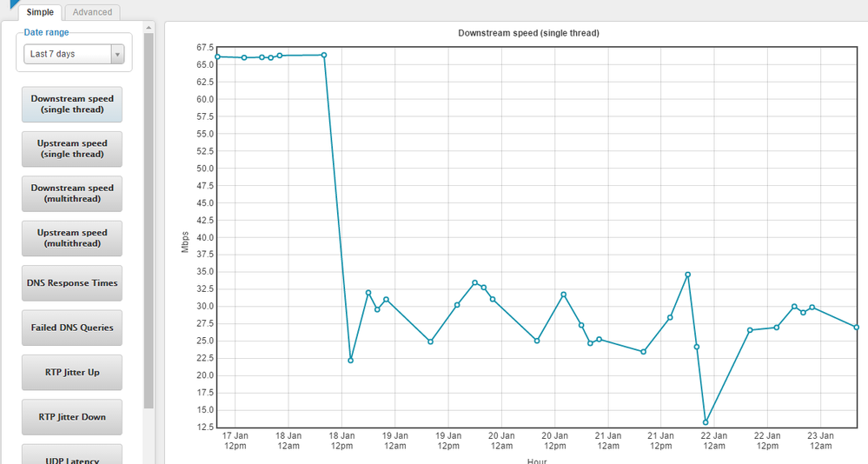Click the 22 Mbps point after the big drop

[350, 360]
